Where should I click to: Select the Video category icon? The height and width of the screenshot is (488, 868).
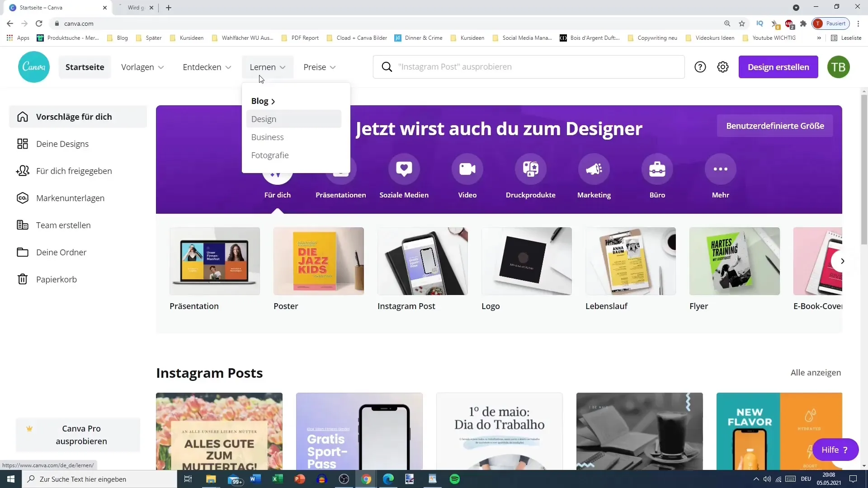pyautogui.click(x=467, y=169)
